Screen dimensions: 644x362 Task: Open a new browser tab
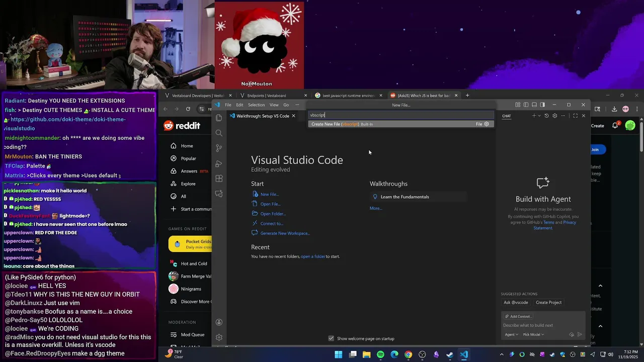[467, 96]
